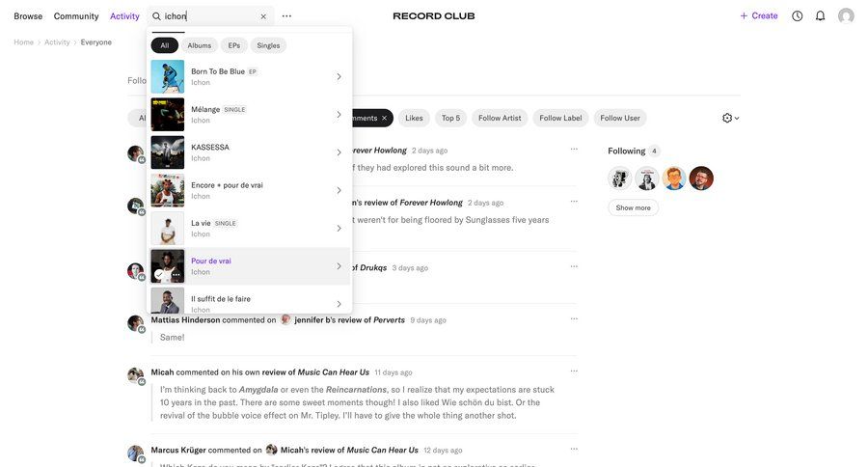Open Encore + pour de vrai cover
The image size is (868, 467).
(168, 191)
